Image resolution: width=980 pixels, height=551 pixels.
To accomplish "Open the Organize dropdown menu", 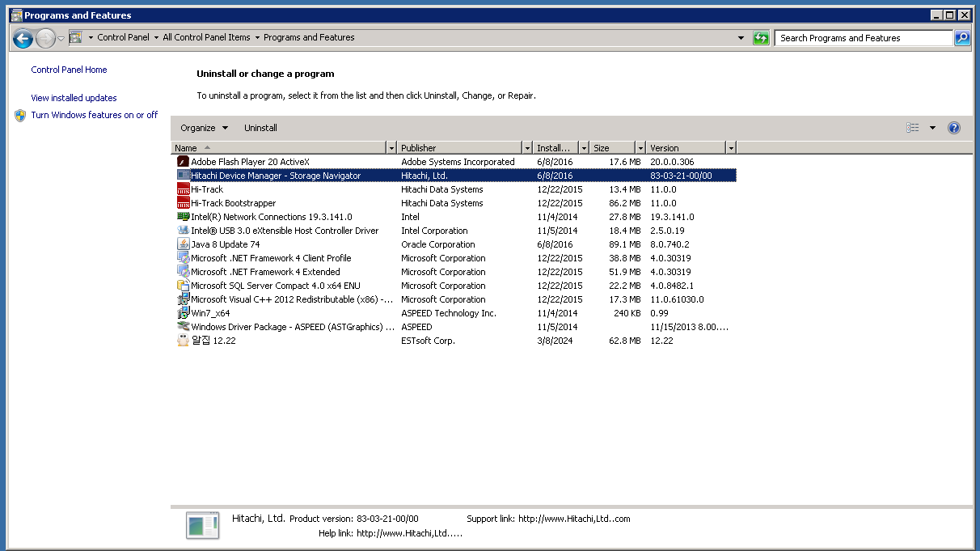I will pyautogui.click(x=204, y=128).
